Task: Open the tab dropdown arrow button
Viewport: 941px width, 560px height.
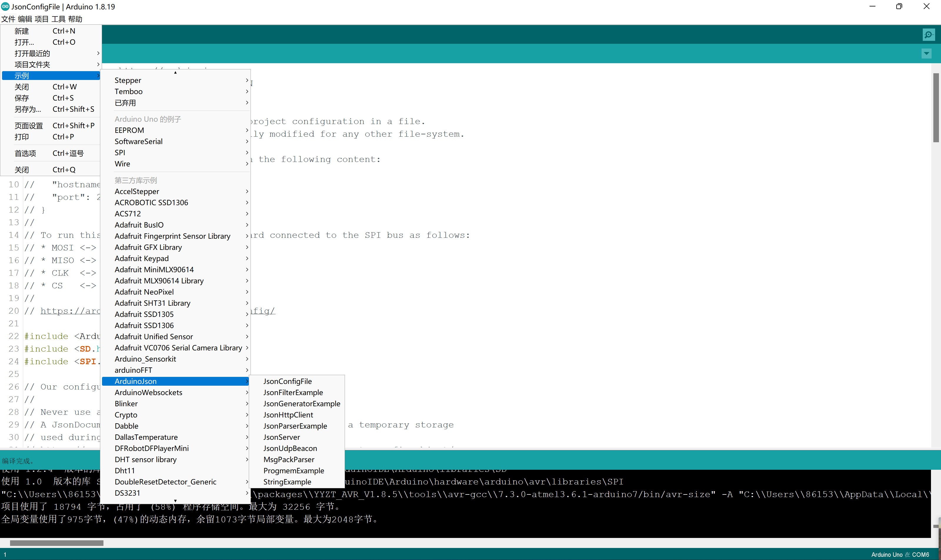Action: click(926, 54)
